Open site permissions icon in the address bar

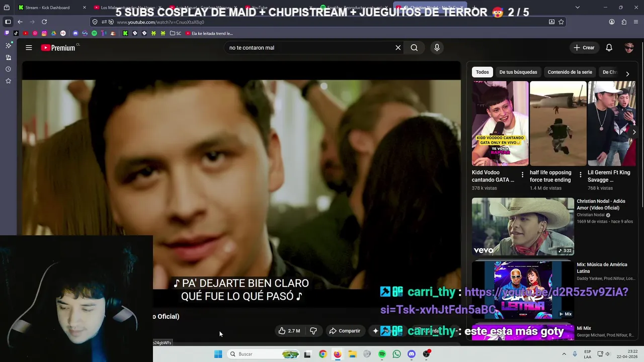click(x=104, y=22)
